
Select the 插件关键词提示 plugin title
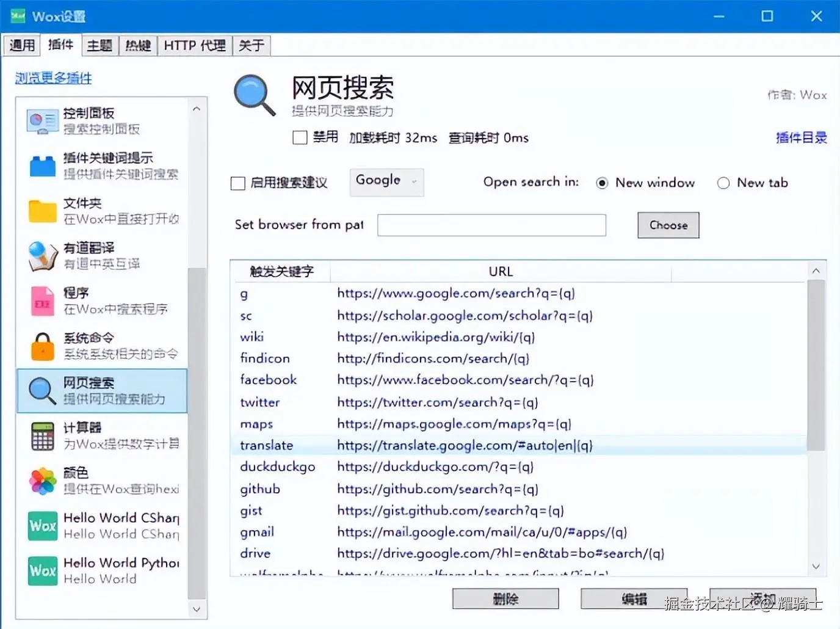108,158
